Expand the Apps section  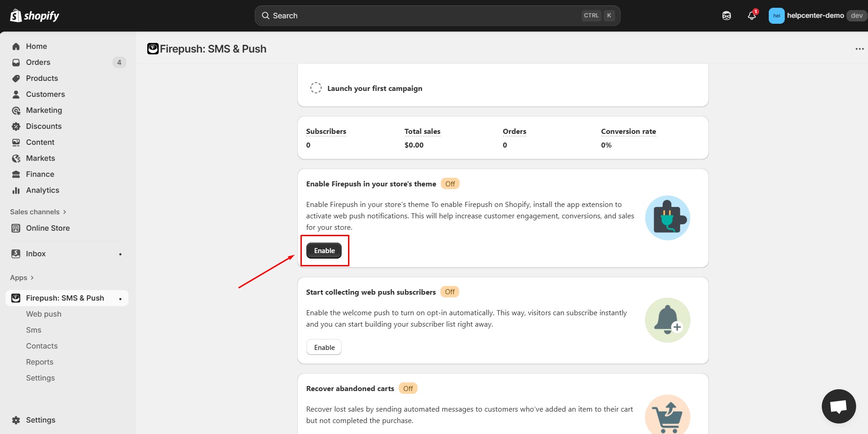click(x=22, y=278)
